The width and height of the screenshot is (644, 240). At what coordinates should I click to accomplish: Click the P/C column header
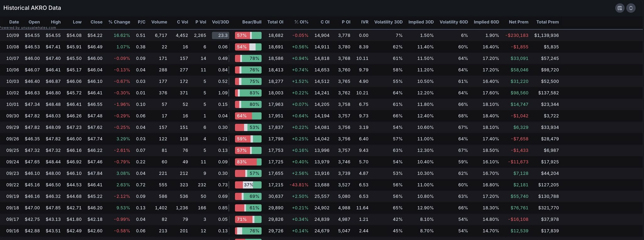[142, 22]
